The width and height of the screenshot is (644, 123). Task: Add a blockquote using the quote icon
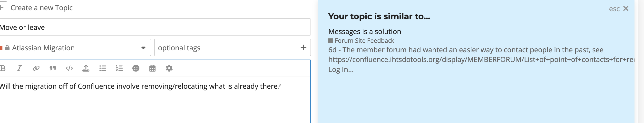[52, 68]
